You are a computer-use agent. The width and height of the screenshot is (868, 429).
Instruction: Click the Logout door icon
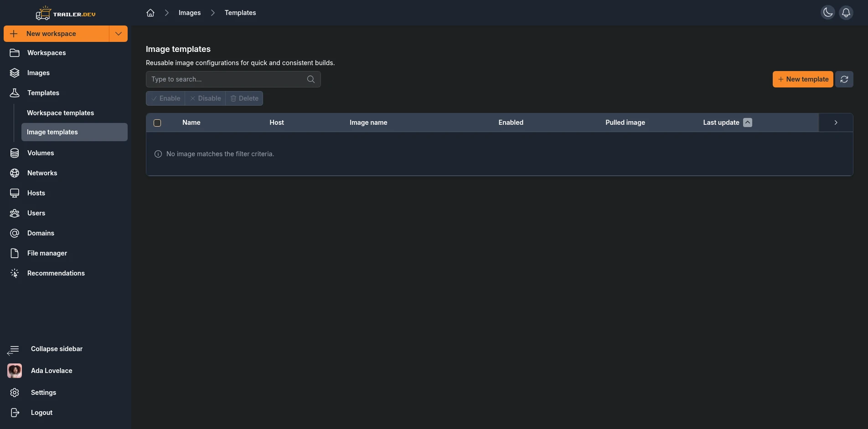point(15,413)
